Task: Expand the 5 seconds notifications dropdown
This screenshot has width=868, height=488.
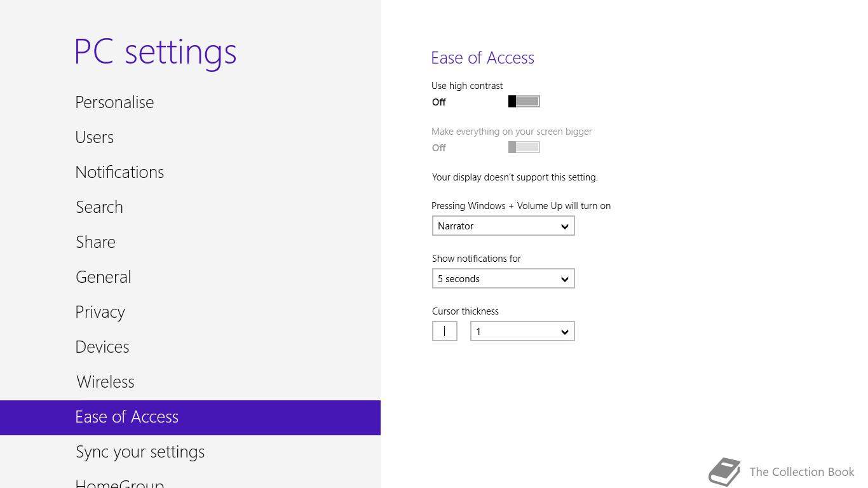Action: [x=503, y=279]
